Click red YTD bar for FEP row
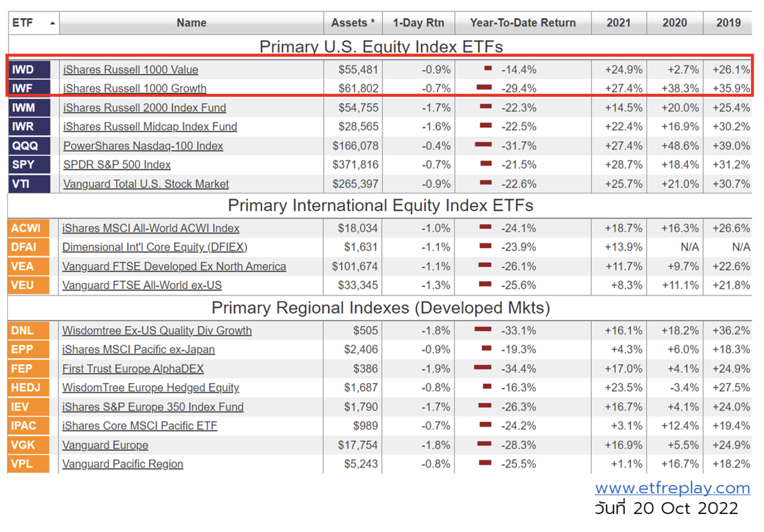Image resolution: width=764 pixels, height=532 pixels. [x=482, y=368]
